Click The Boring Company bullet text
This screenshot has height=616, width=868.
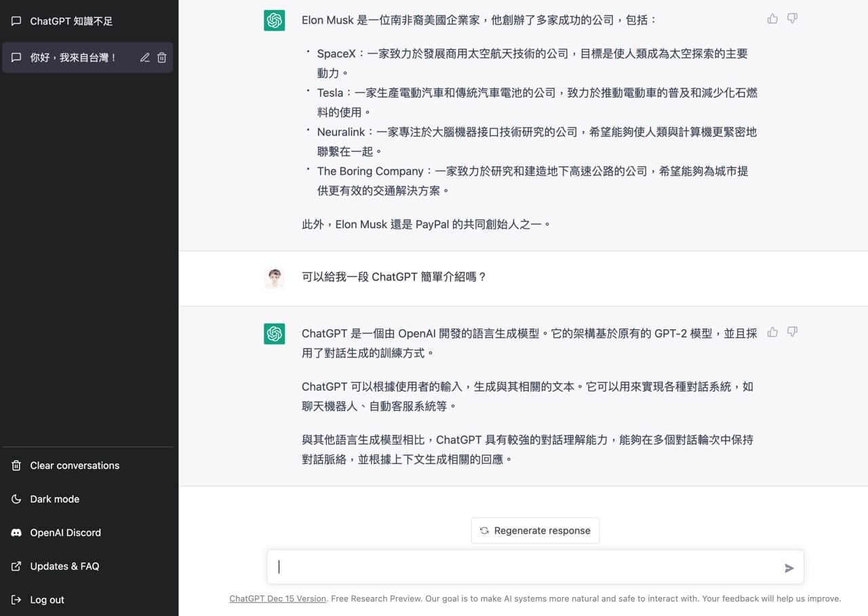click(x=532, y=181)
